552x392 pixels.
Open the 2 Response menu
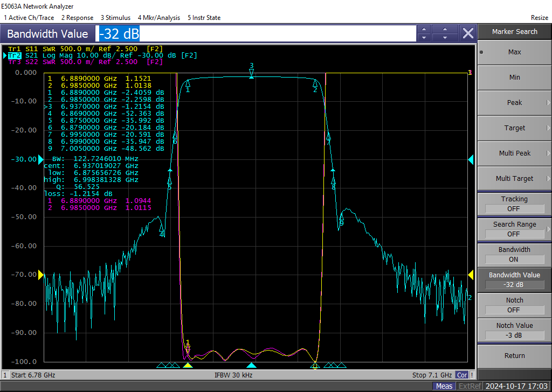click(77, 18)
